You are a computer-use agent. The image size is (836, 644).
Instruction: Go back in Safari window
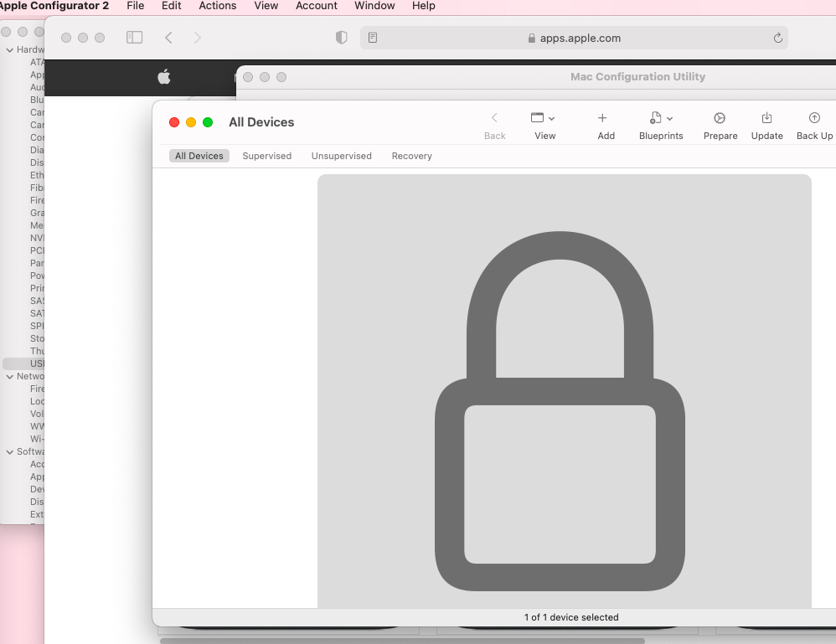click(x=168, y=38)
